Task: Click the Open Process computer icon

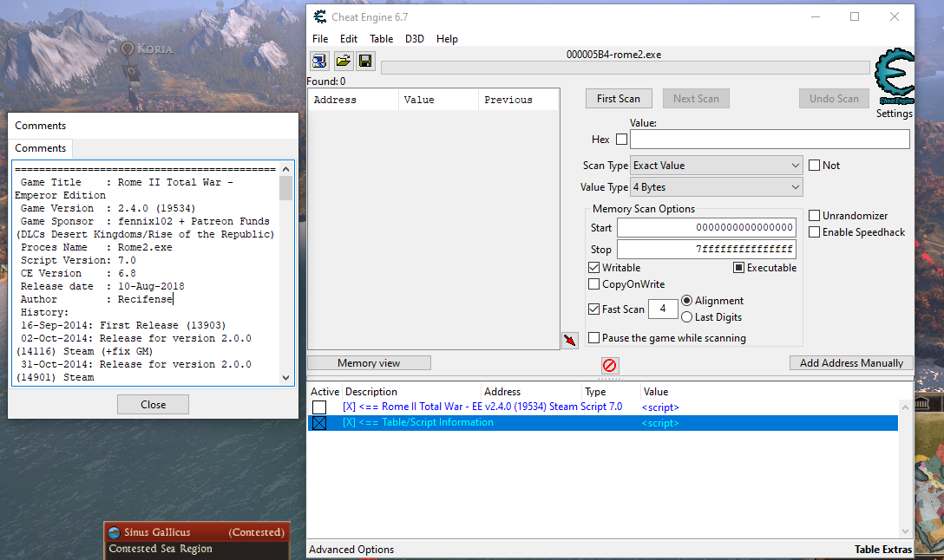Action: point(319,61)
